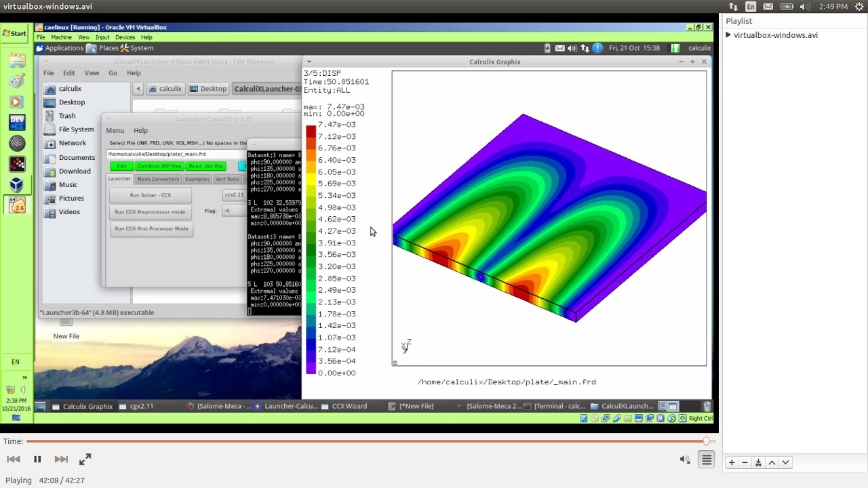Click the red 7.47e-03 legend color
868x488 pixels.
point(311,131)
